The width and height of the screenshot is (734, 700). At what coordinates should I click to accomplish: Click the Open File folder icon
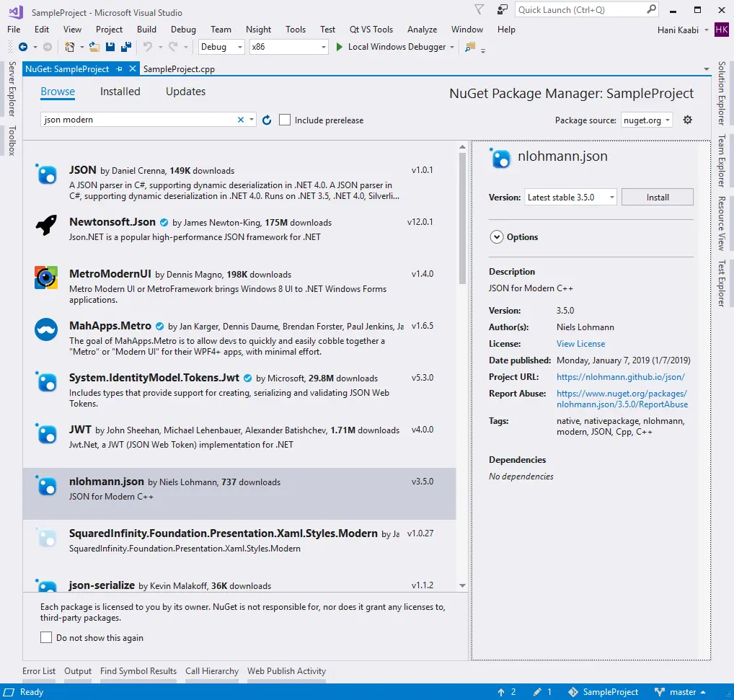94,47
